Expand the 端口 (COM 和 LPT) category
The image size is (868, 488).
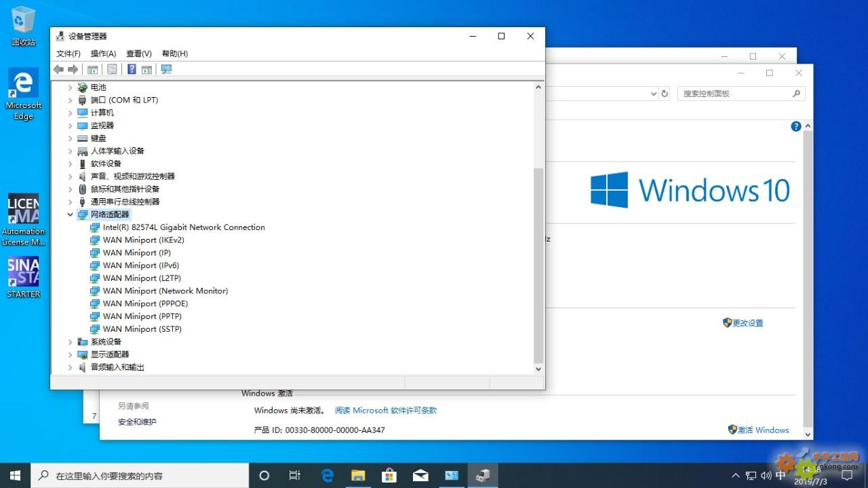[70, 100]
